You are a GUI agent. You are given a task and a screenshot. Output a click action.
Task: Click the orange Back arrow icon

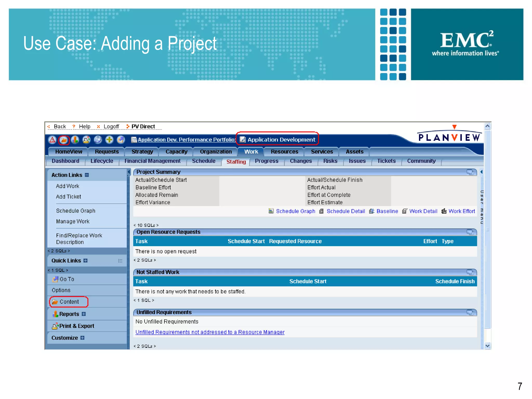tap(49, 127)
